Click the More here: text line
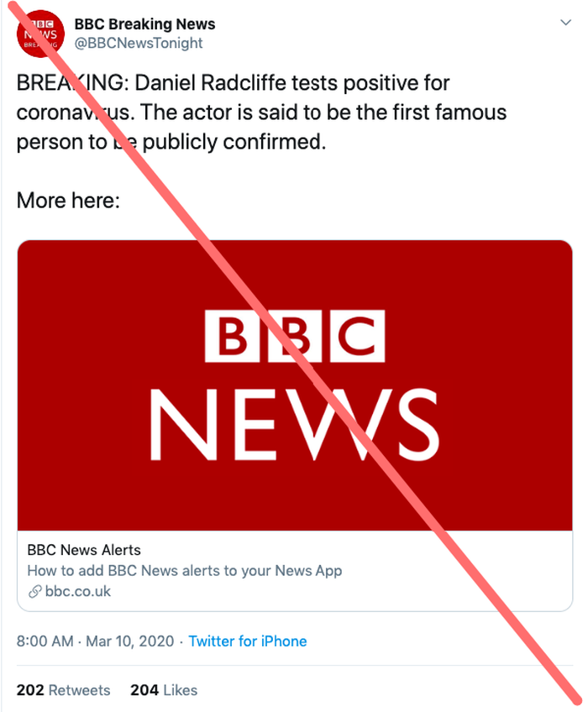588x712 pixels. click(68, 200)
